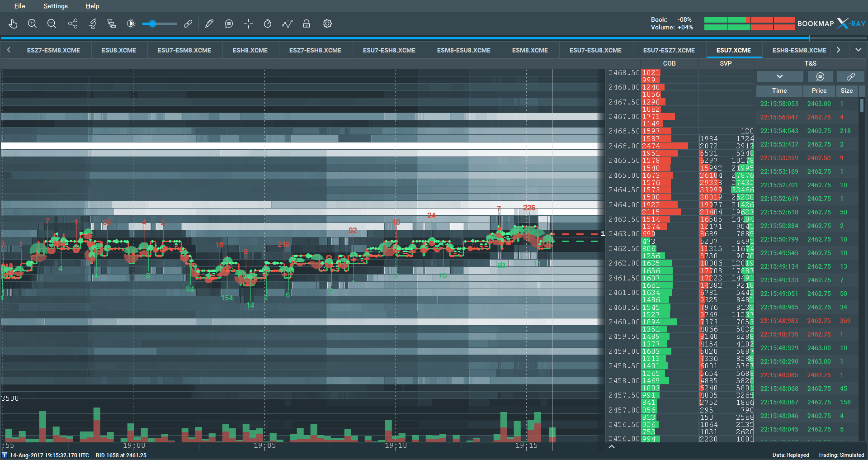The image size is (868, 460).
Task: Select the hand pointer tool in toolbar
Action: pyautogui.click(x=13, y=24)
